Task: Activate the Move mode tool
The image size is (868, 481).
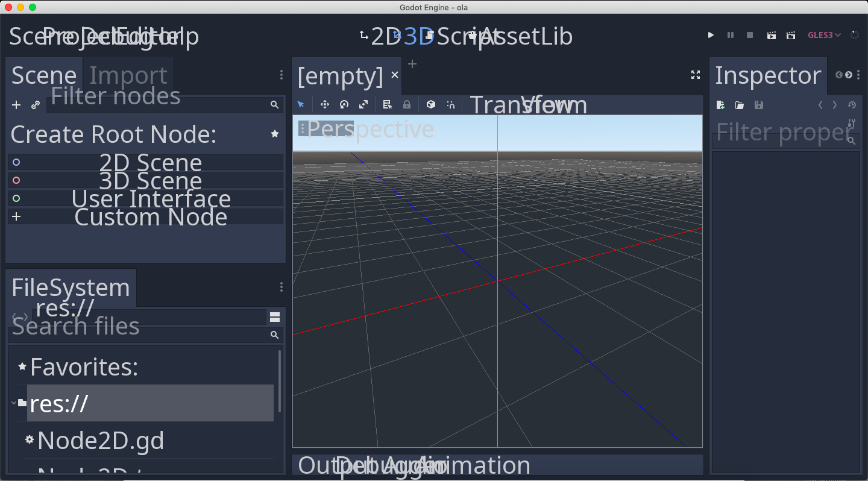Action: point(324,105)
